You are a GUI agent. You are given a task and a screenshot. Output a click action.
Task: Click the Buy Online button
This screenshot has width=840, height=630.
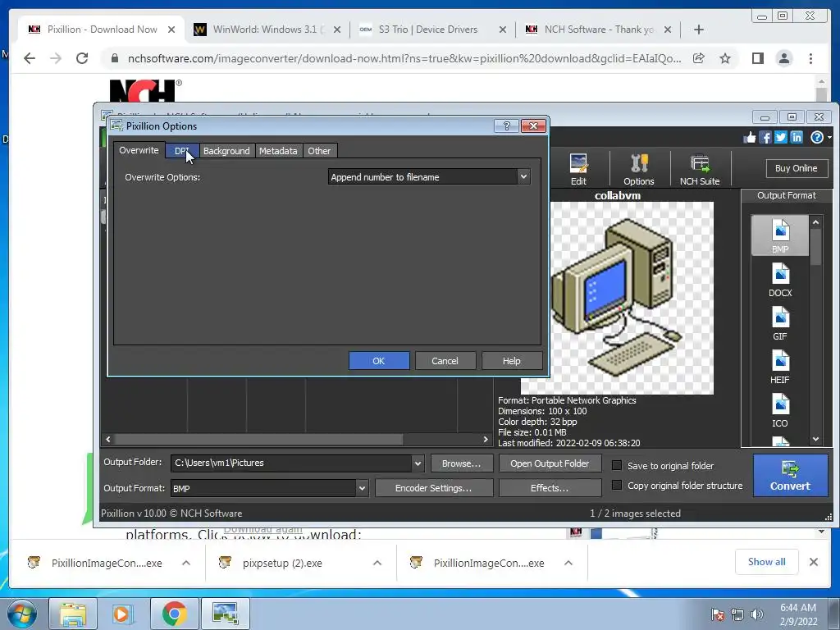[796, 168]
